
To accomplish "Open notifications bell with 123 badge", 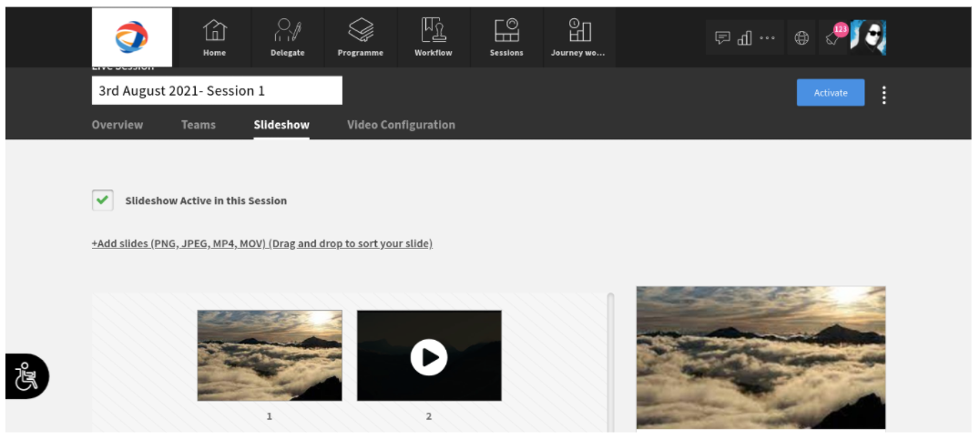I will pyautogui.click(x=833, y=38).
